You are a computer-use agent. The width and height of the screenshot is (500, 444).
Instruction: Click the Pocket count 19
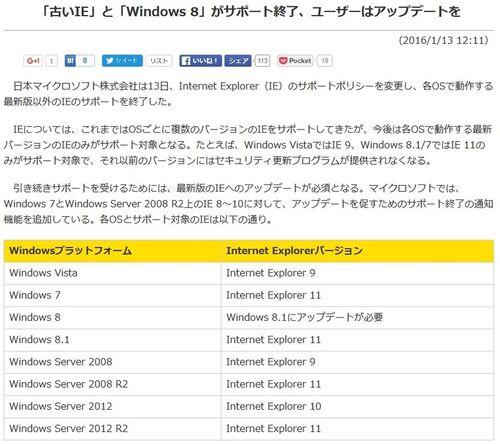coord(324,61)
